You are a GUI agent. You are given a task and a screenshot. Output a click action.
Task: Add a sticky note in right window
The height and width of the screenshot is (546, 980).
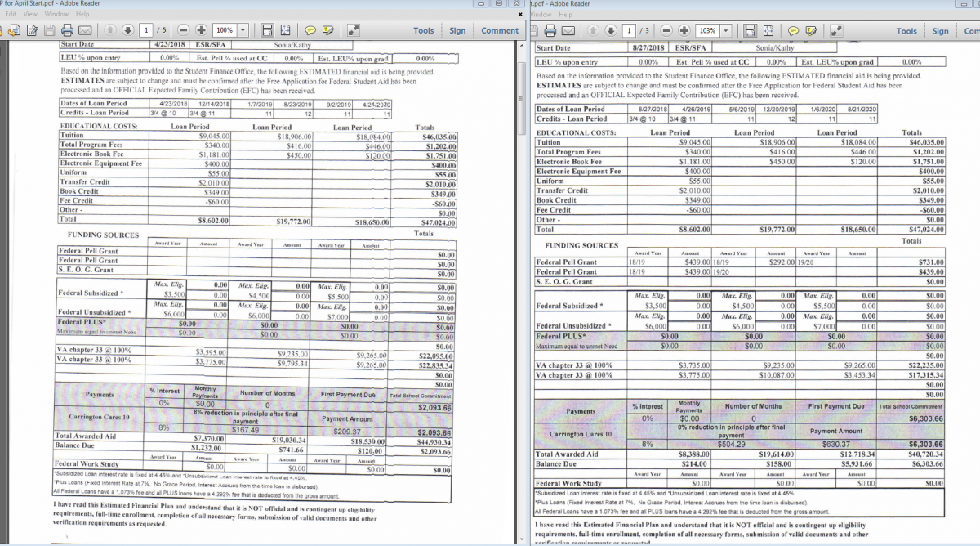pos(792,30)
